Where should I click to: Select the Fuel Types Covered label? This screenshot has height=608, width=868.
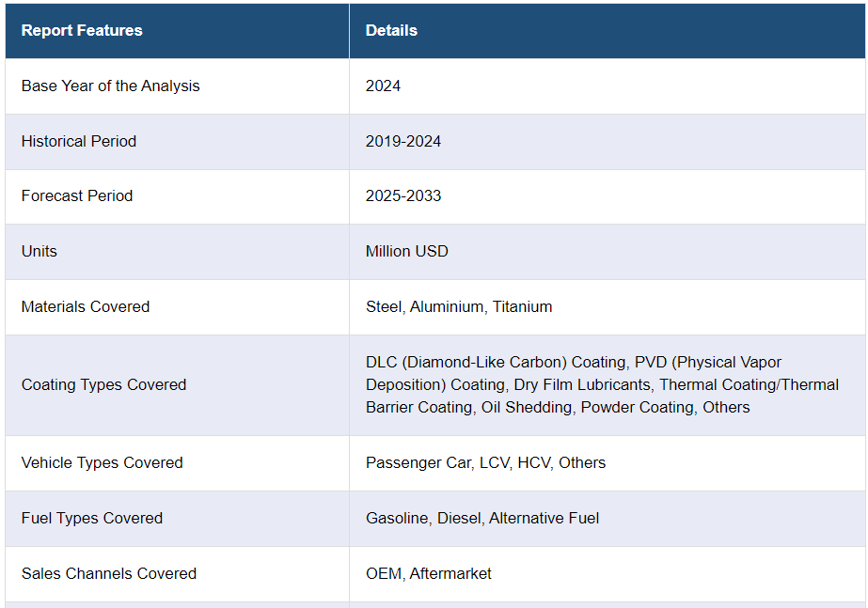click(x=92, y=518)
